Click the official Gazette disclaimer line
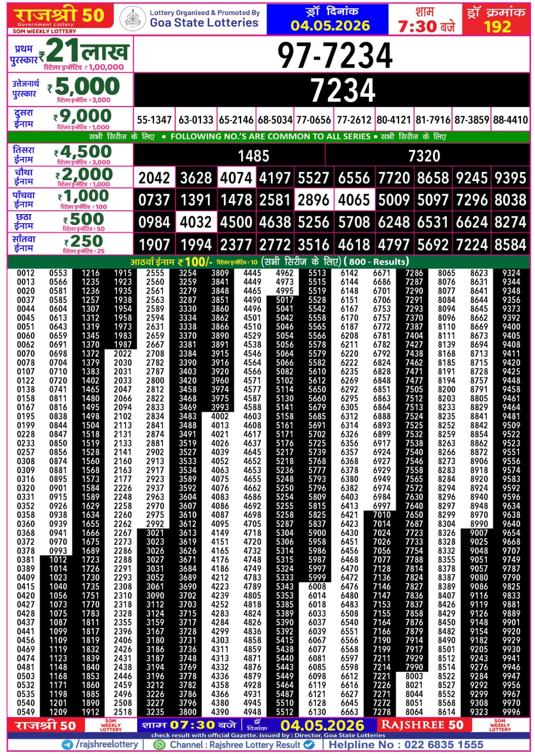The width and height of the screenshot is (535, 756). [x=268, y=735]
